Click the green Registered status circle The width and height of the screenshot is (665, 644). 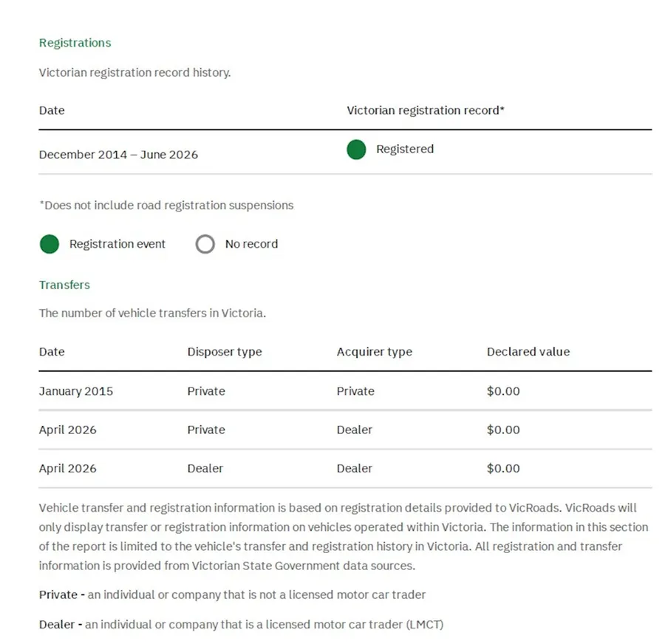click(356, 149)
